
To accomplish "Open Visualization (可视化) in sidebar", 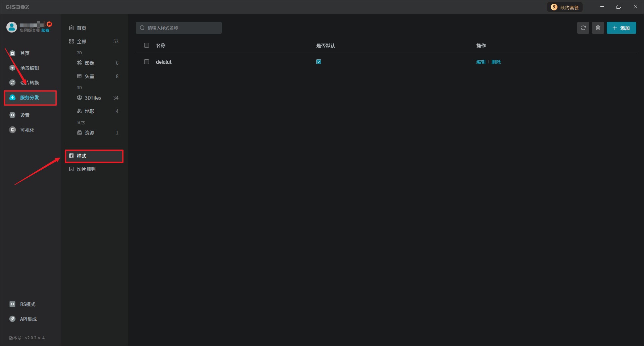I will click(27, 130).
